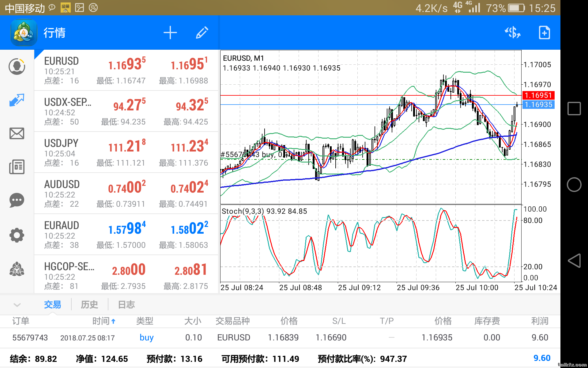Tap AUDUSD ask price 0.74024
This screenshot has width=588, height=368.
point(189,187)
